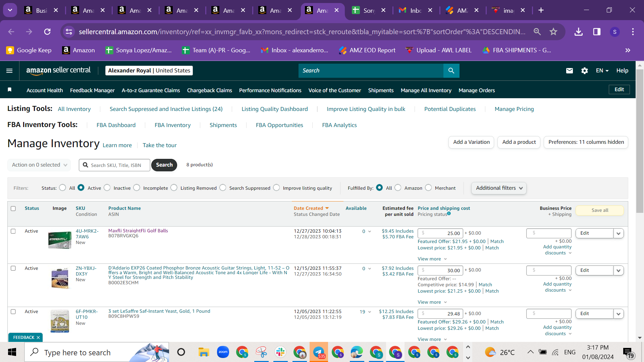This screenshot has width=644, height=362.
Task: Click the Add a product button
Action: tap(519, 142)
